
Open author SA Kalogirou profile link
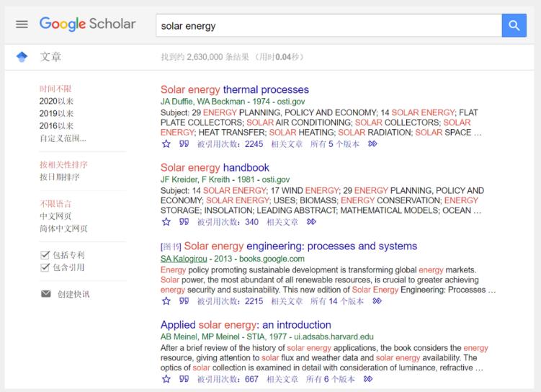[184, 259]
